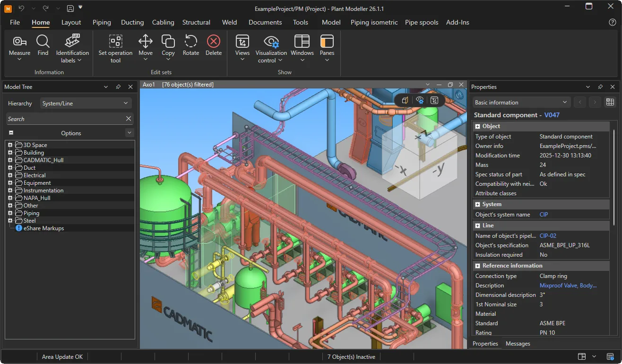This screenshot has width=622, height=364.
Task: Toggle the Line section in Properties
Action: (478, 226)
